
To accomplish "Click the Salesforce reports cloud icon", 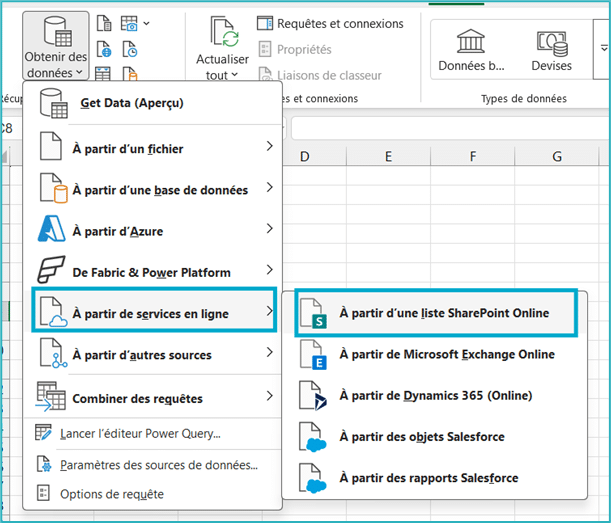I will click(x=313, y=479).
